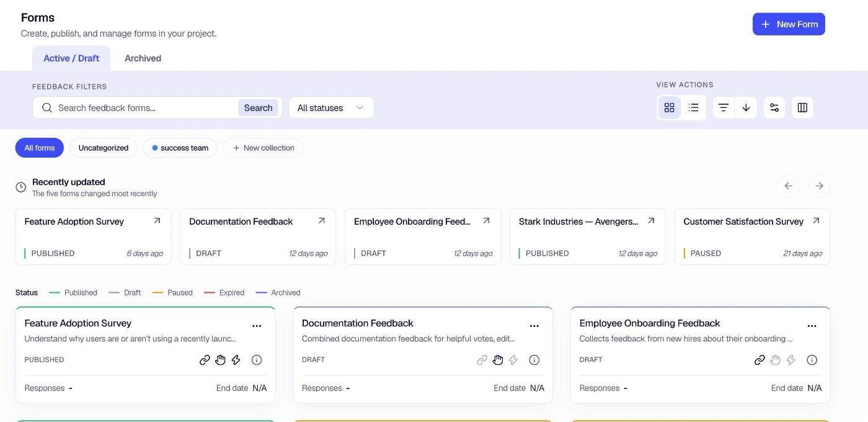Viewport: 868px width, 422px height.
Task: Open the All statuses dropdown
Action: coord(331,107)
